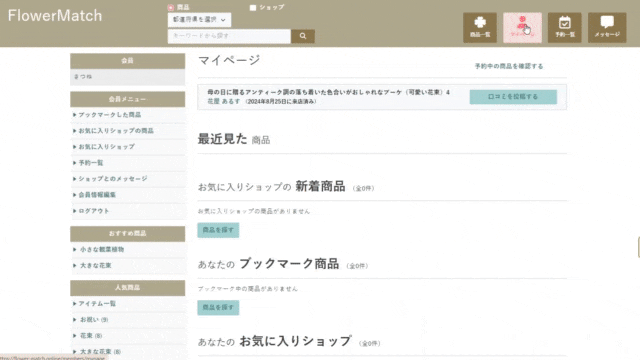
Task: Click the magnifying glass search button
Action: coord(302,36)
